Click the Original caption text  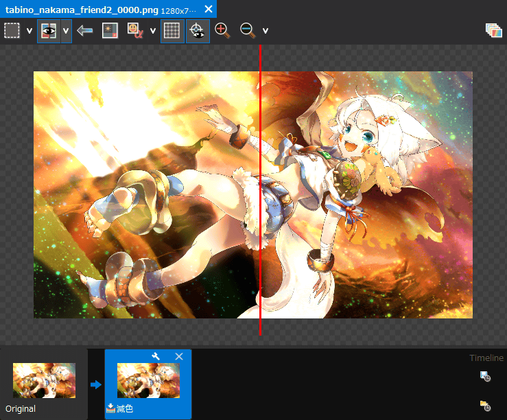tap(21, 409)
